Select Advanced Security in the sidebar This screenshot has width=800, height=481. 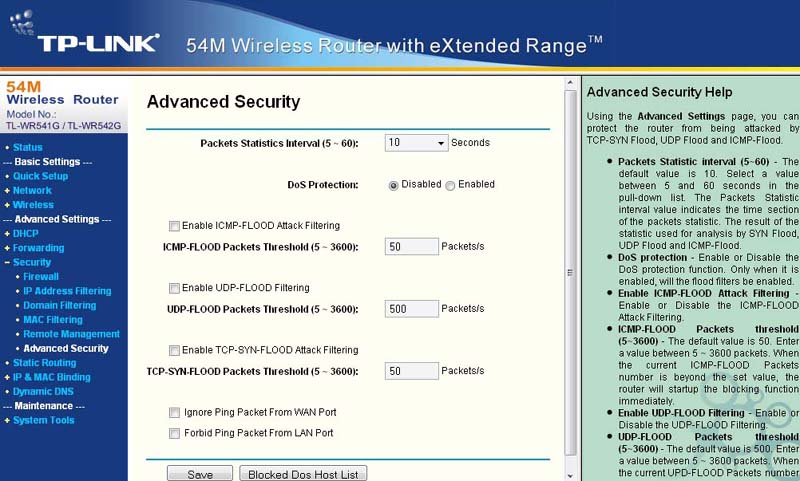66,348
